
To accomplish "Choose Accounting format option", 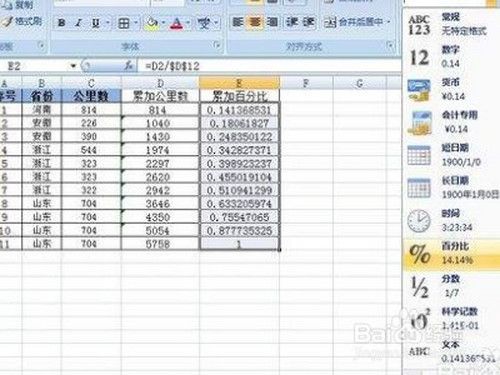I will (x=452, y=122).
